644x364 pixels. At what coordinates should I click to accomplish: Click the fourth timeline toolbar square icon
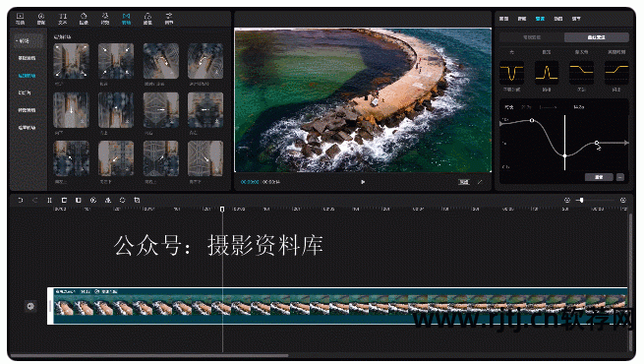(64, 200)
